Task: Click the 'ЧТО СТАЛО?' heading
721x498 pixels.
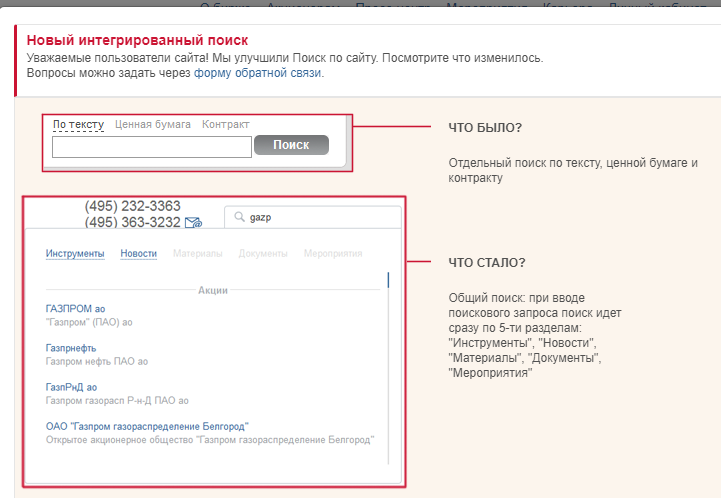Action: [x=487, y=263]
